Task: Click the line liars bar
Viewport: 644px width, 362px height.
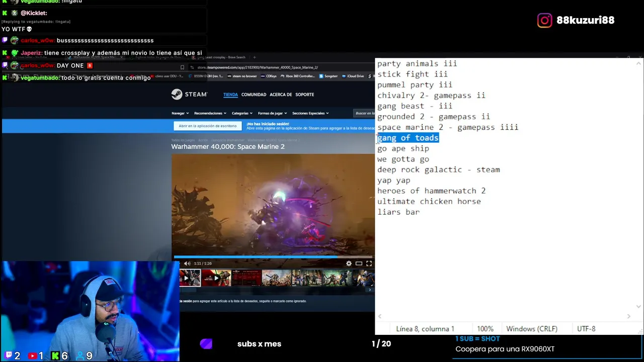Action: tap(398, 212)
